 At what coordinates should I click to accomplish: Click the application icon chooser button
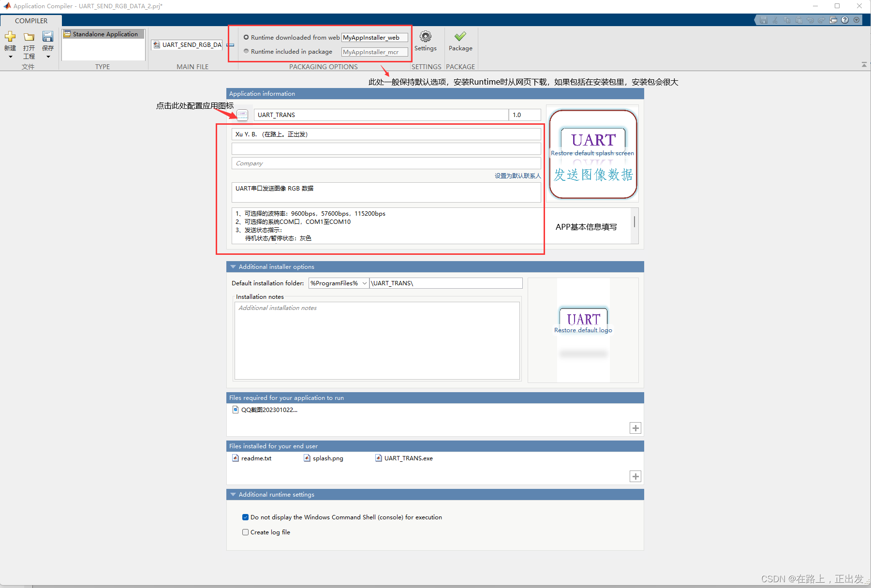click(242, 115)
